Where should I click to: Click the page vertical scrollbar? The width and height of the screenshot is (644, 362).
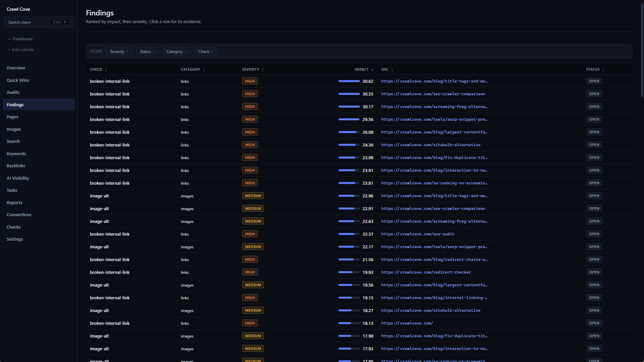(x=642, y=50)
